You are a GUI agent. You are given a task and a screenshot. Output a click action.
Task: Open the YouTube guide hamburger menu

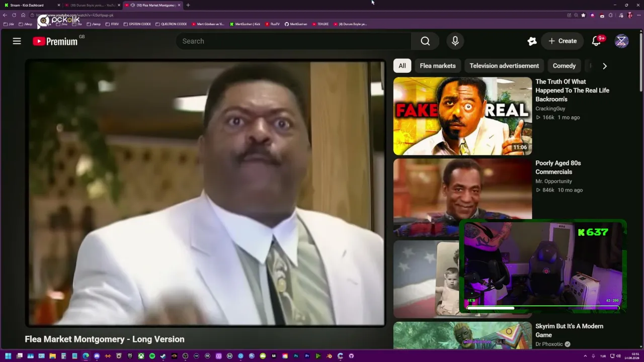coord(17,41)
